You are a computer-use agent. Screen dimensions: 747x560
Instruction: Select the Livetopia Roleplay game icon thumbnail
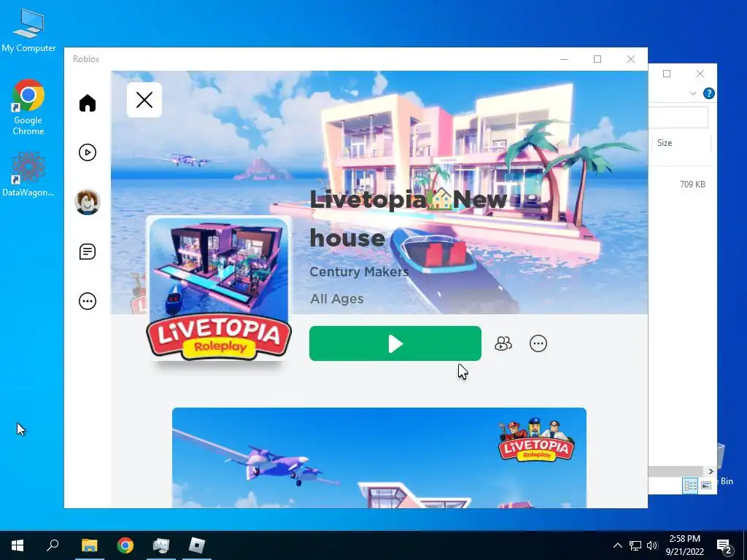click(x=219, y=288)
